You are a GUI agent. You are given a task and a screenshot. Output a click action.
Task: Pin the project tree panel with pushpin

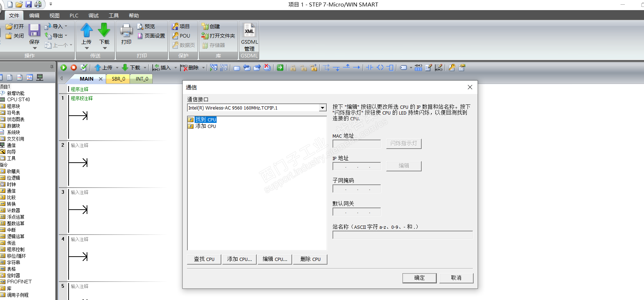[52, 67]
